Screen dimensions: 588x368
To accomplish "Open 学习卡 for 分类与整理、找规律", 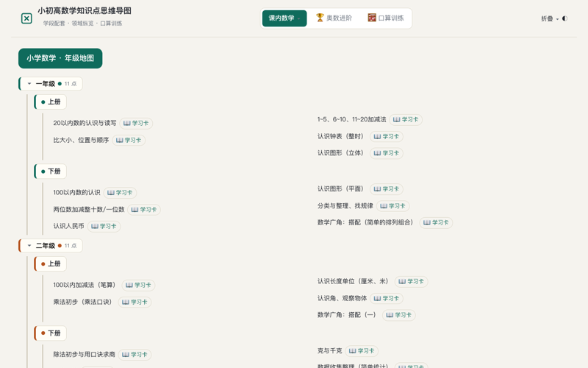I will tap(393, 206).
